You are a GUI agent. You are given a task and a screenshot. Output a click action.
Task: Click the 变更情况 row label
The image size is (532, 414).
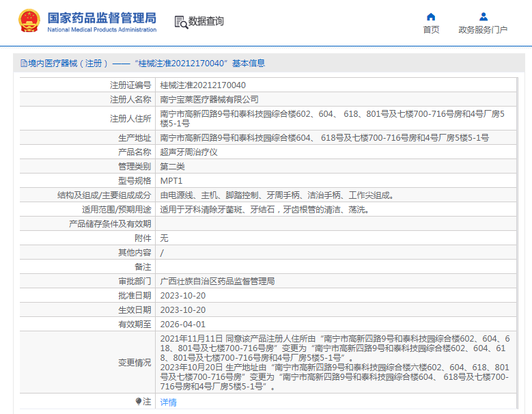click(x=135, y=363)
